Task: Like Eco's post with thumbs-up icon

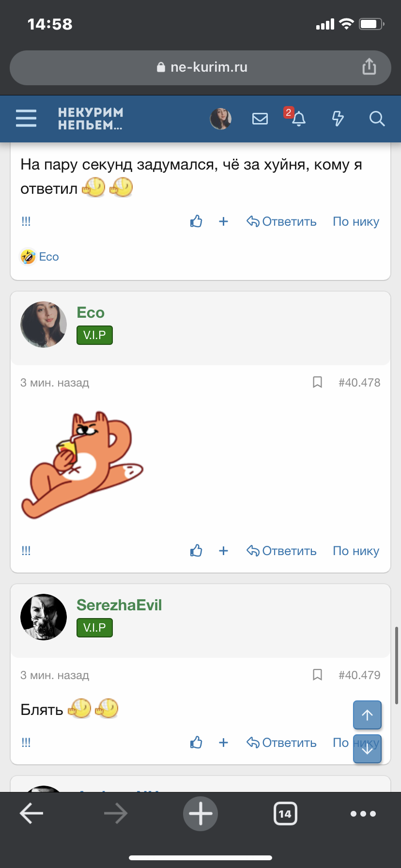Action: point(196,551)
